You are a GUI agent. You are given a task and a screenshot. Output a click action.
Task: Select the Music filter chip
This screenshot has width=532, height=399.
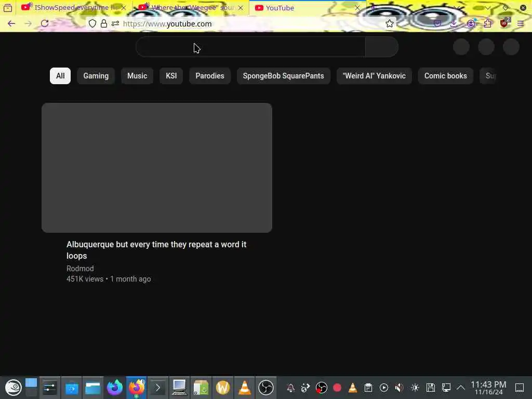tap(137, 76)
